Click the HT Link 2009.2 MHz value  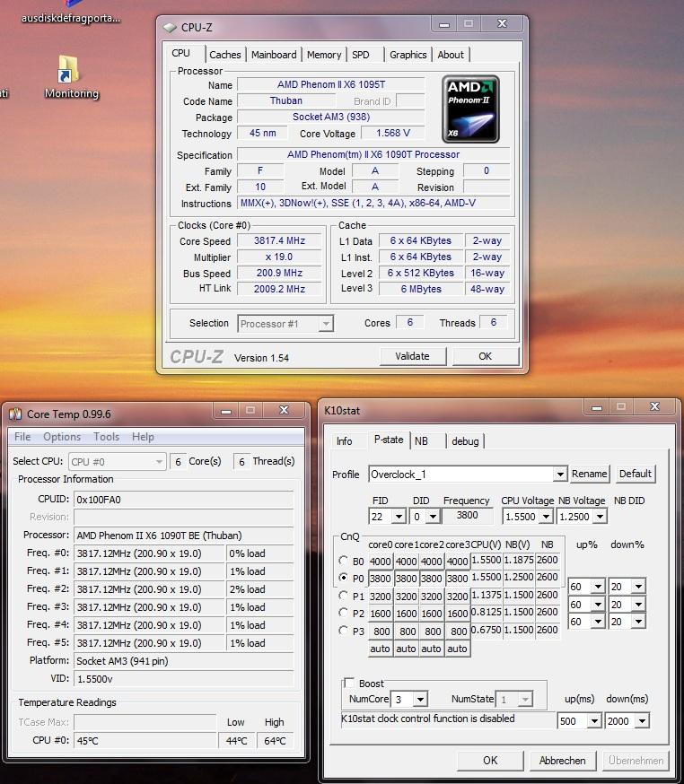coord(279,289)
